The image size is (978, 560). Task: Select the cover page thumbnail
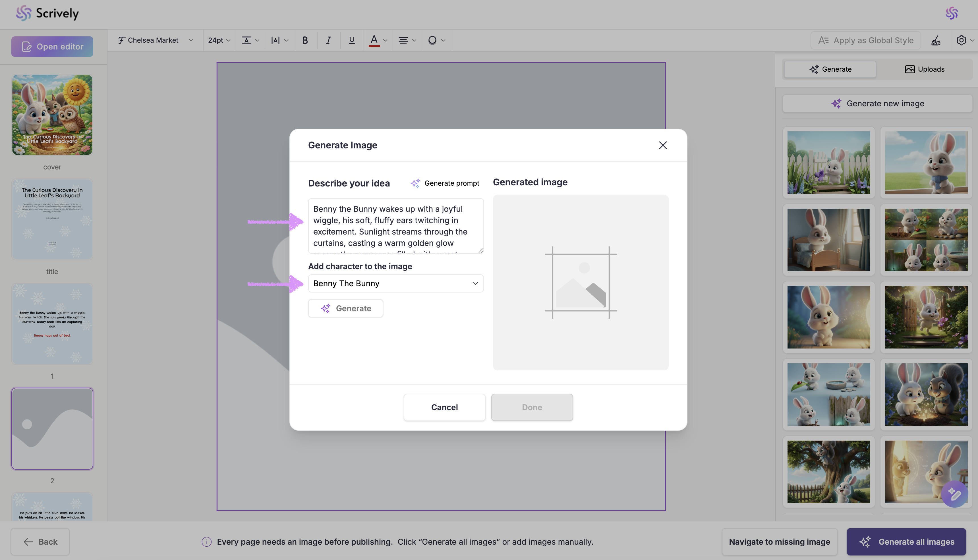click(x=52, y=115)
